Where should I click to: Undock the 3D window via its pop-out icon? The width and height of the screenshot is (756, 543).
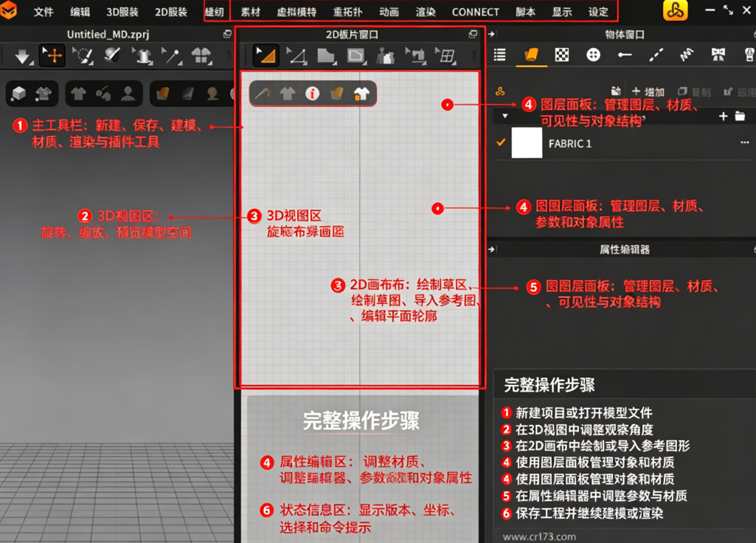[x=227, y=34]
